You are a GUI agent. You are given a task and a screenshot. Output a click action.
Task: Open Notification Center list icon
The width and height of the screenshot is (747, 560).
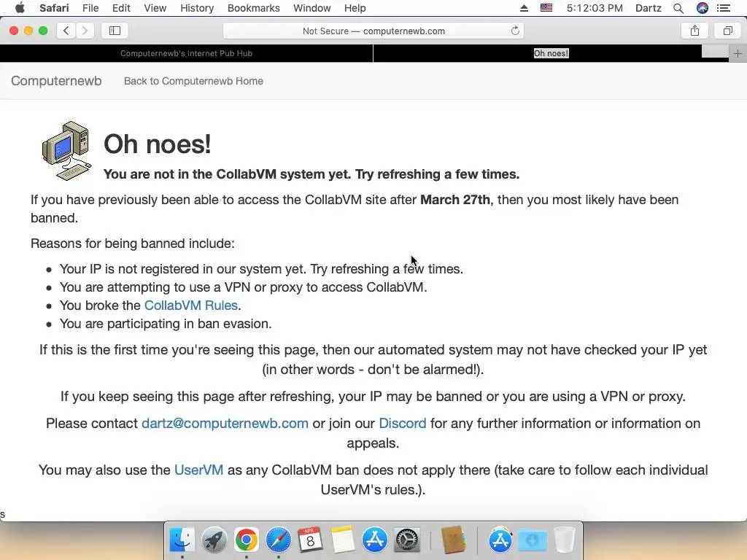click(x=724, y=8)
